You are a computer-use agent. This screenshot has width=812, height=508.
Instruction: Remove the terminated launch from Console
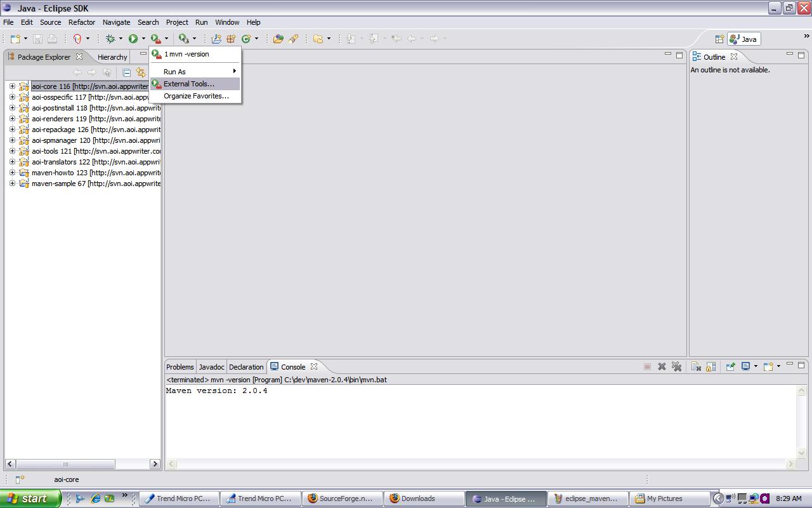point(662,366)
